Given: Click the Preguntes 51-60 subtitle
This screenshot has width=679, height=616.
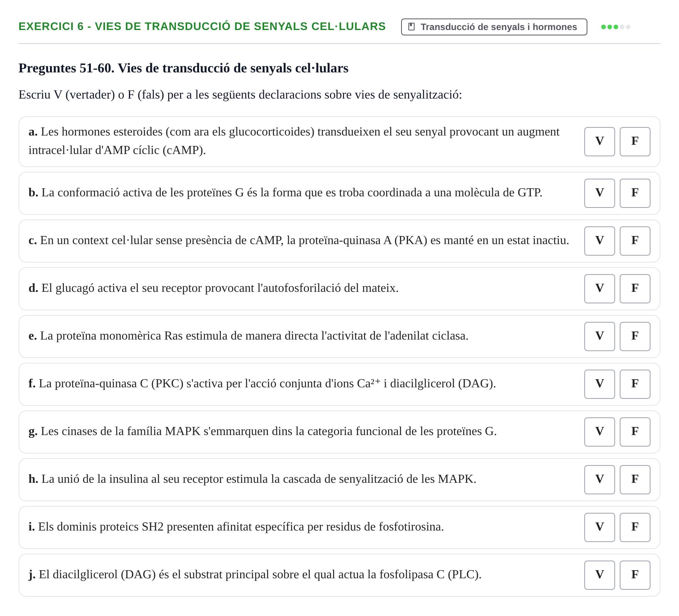Looking at the screenshot, I should pyautogui.click(x=183, y=68).
